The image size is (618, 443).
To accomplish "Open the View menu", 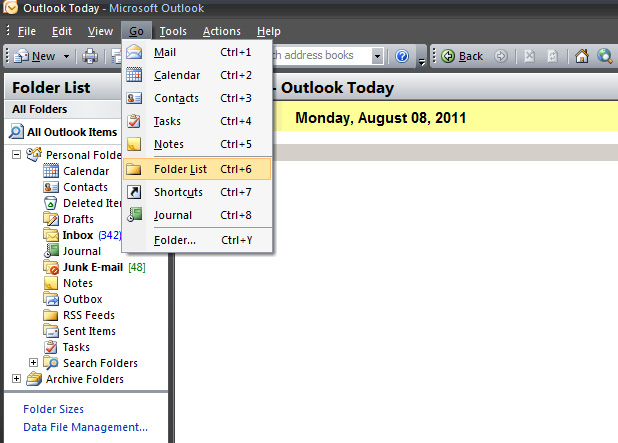I will 100,31.
